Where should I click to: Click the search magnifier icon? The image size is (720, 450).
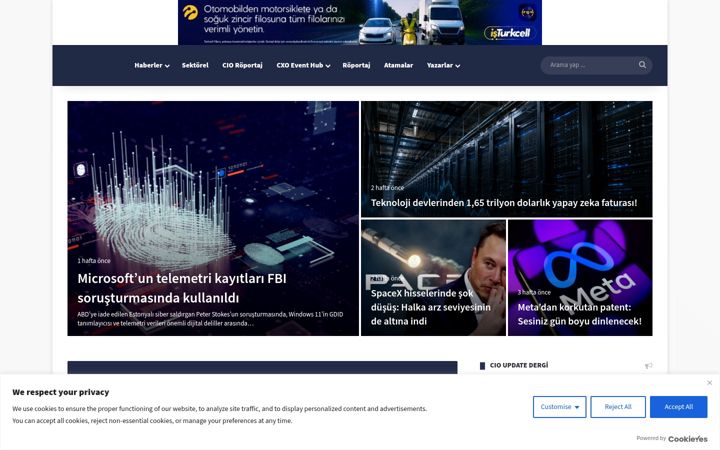tap(642, 65)
